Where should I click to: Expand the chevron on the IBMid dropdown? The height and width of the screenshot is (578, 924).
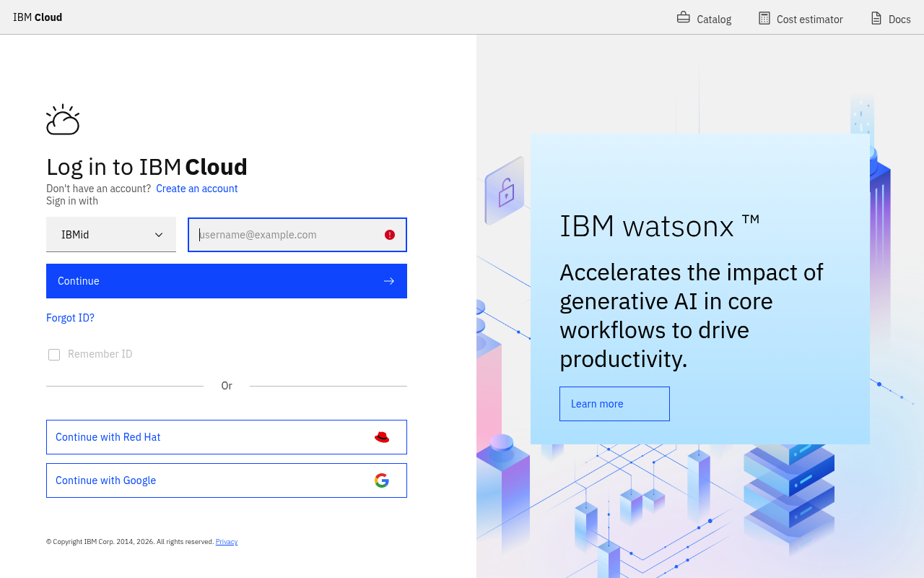tap(159, 235)
